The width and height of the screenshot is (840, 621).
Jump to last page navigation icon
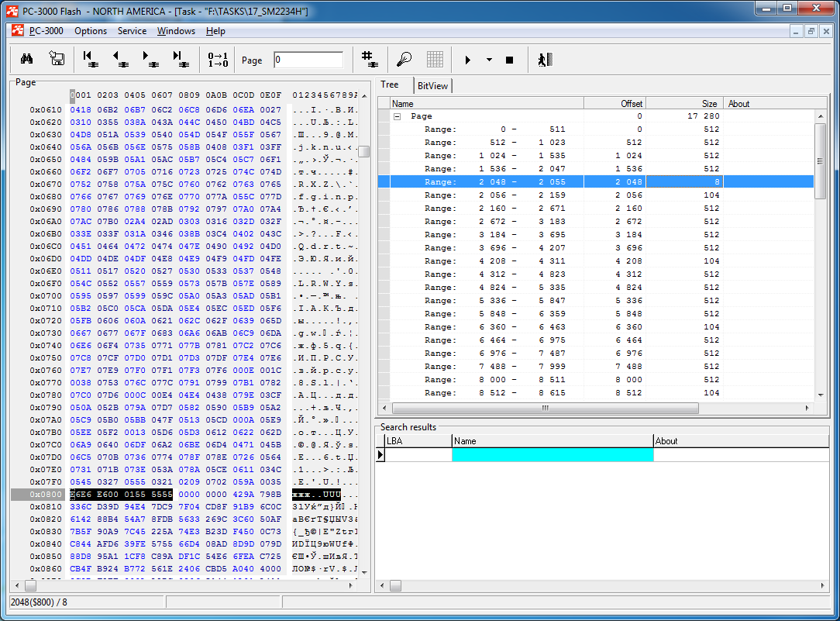click(x=180, y=60)
